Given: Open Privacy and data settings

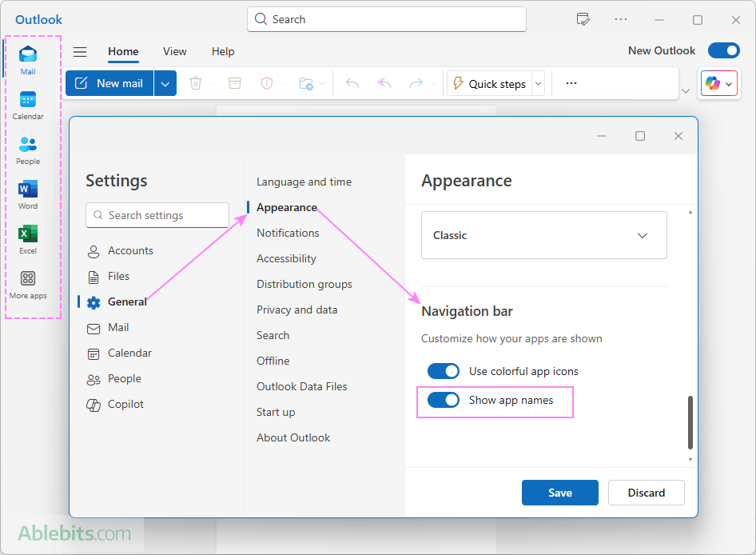Looking at the screenshot, I should pyautogui.click(x=297, y=309).
